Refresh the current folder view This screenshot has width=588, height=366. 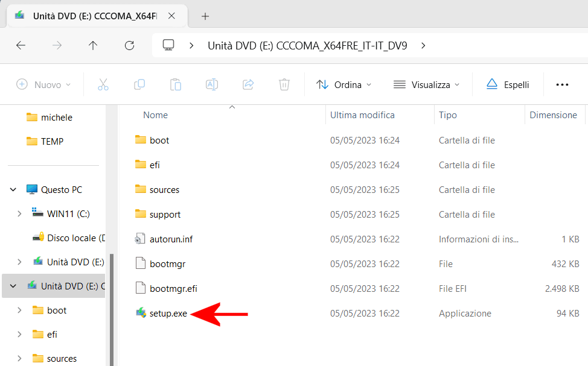pyautogui.click(x=129, y=46)
